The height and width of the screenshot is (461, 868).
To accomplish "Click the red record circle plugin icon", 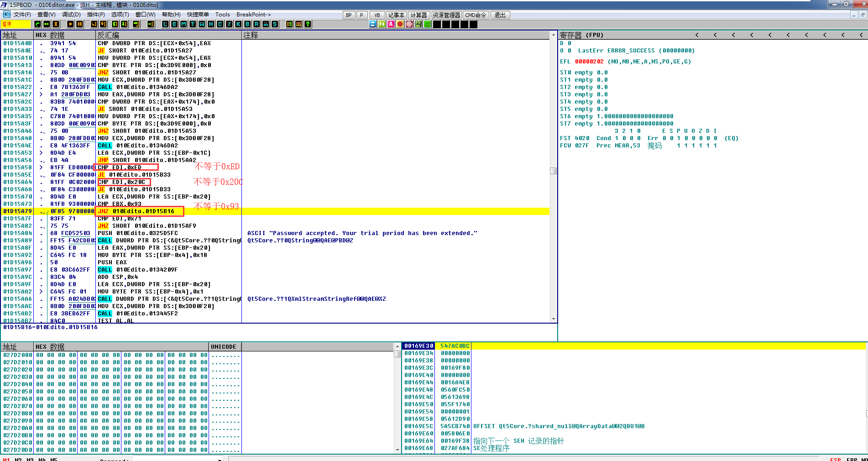I will coord(400,24).
